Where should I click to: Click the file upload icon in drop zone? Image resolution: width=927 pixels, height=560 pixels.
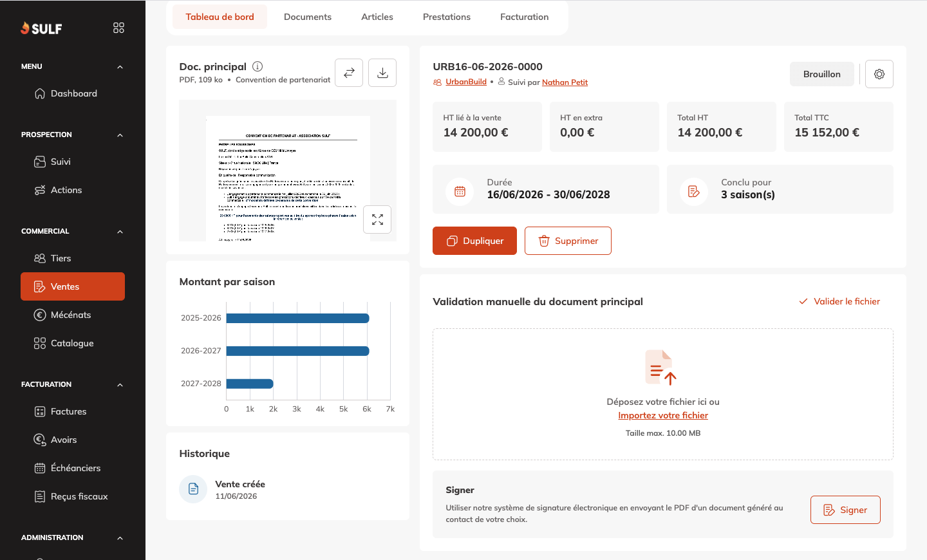pos(661,368)
